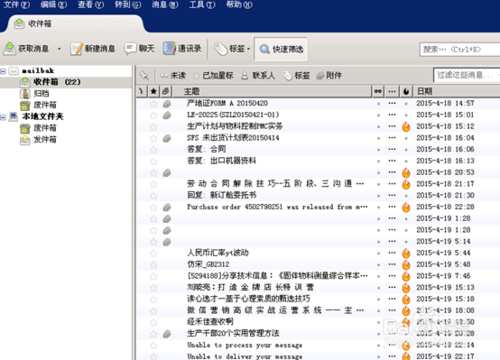Open 废件箱 under 本地文件夹
This screenshot has width=500, height=360.
pyautogui.click(x=45, y=128)
